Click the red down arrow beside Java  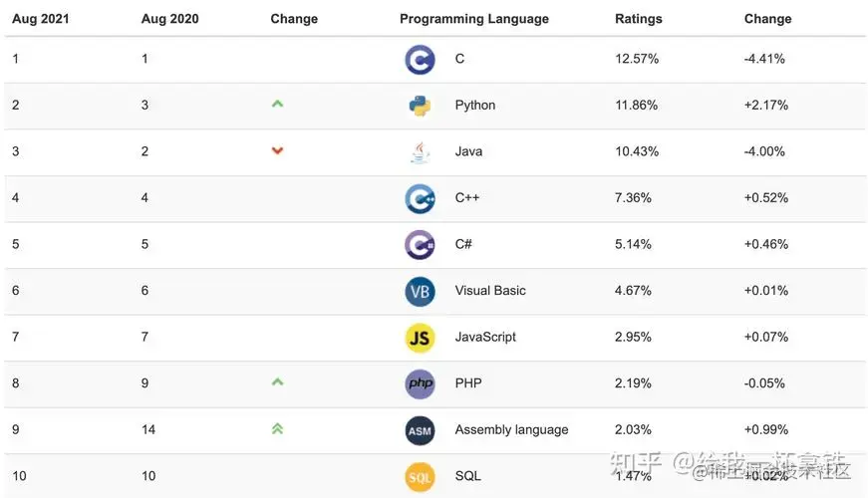277,150
